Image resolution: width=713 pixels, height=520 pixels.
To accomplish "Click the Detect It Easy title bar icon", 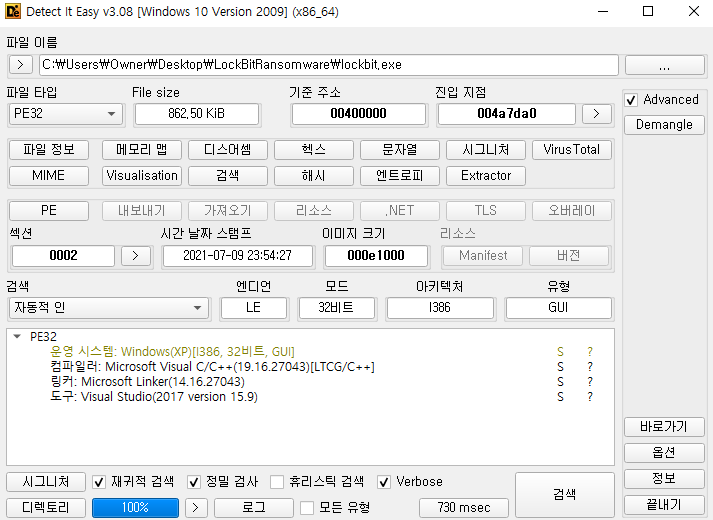I will [13, 11].
